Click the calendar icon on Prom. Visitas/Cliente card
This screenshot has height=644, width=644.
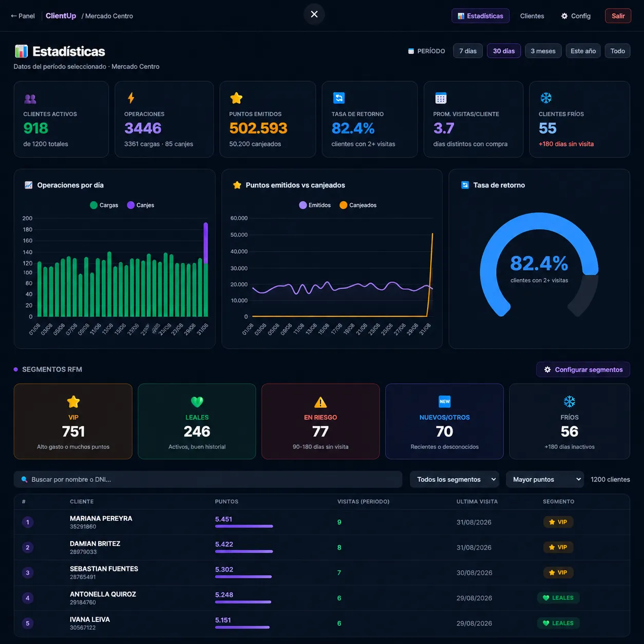[x=441, y=98]
